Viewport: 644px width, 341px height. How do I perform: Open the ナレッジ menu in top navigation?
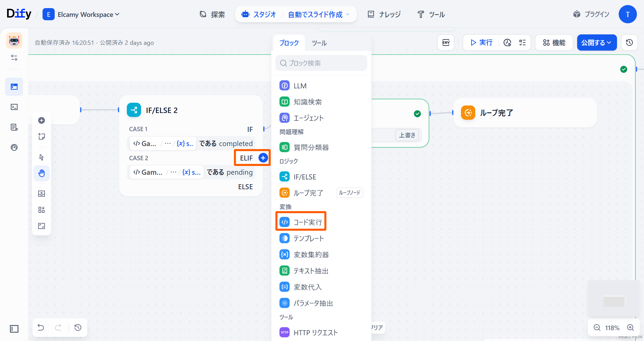384,15
